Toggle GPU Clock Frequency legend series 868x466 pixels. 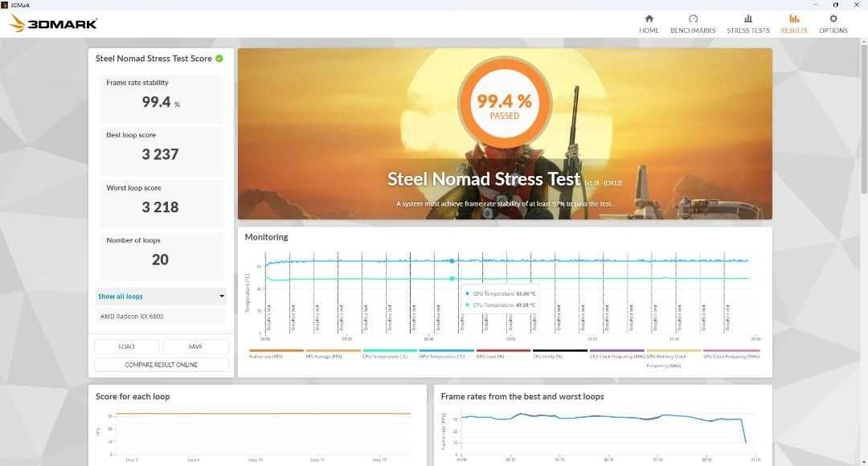731,354
